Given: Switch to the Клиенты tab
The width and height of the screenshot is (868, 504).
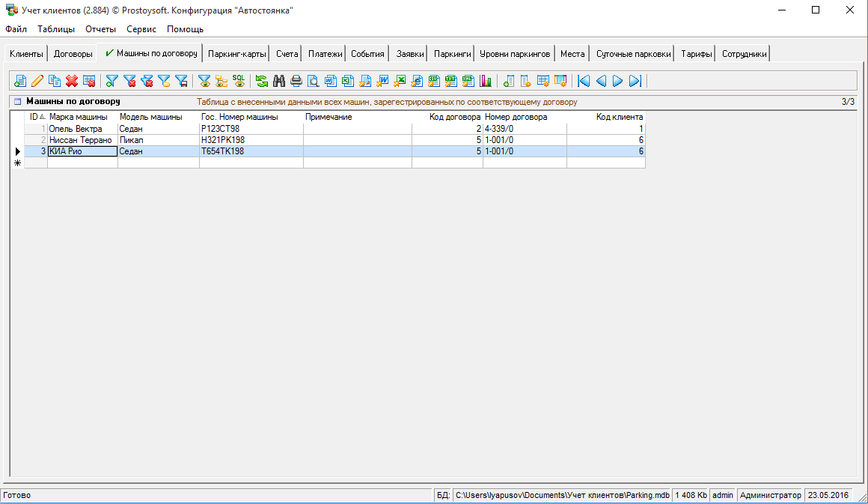Looking at the screenshot, I should 26,54.
